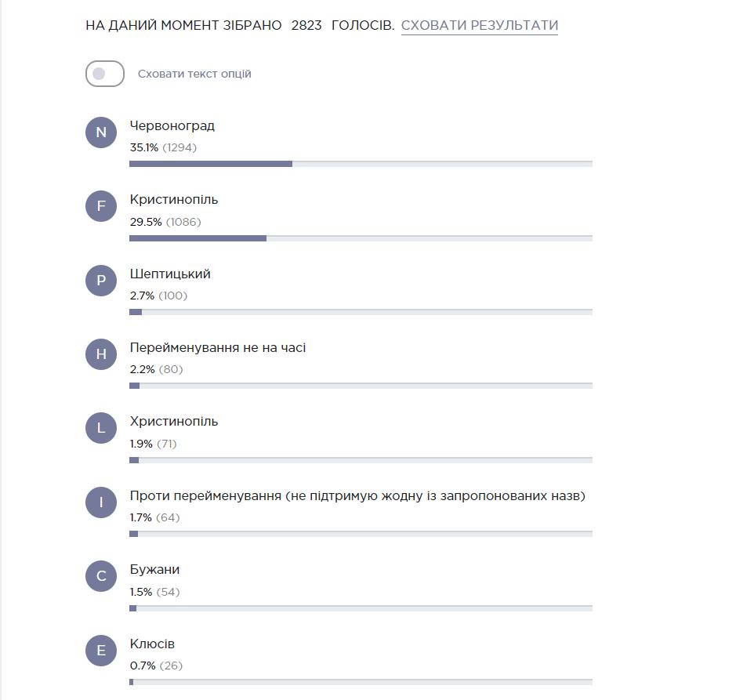Click the I circle icon option
736x700 pixels.
(101, 502)
